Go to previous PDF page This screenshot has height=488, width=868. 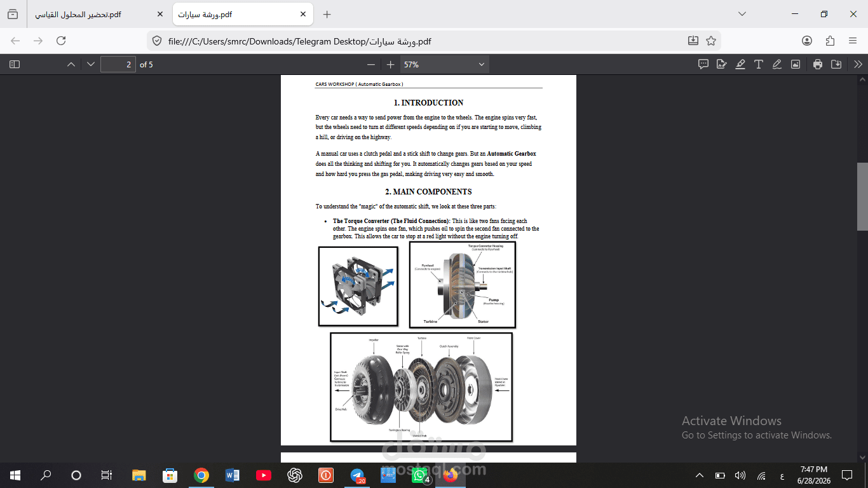[x=71, y=64]
